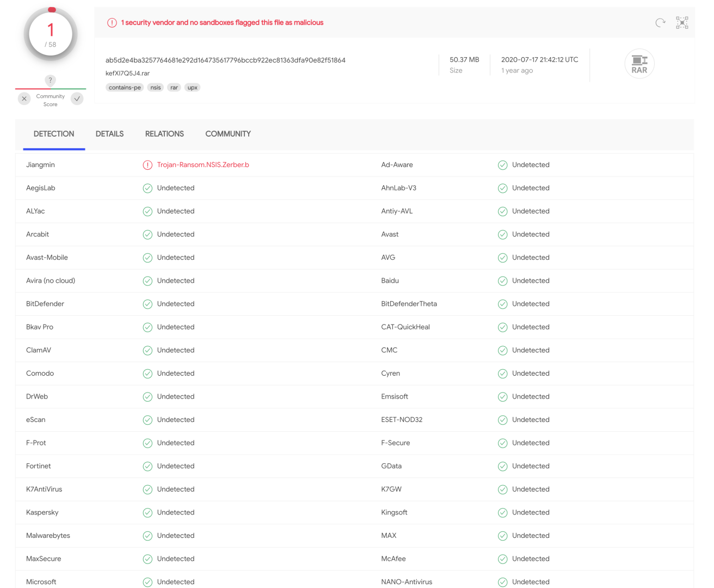Select the nsis tag
This screenshot has width=714, height=588.
pyautogui.click(x=156, y=87)
